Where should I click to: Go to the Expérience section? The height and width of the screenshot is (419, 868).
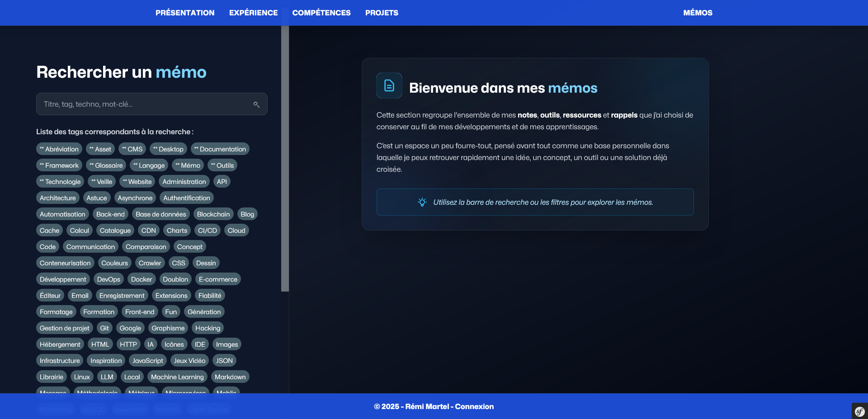click(253, 13)
